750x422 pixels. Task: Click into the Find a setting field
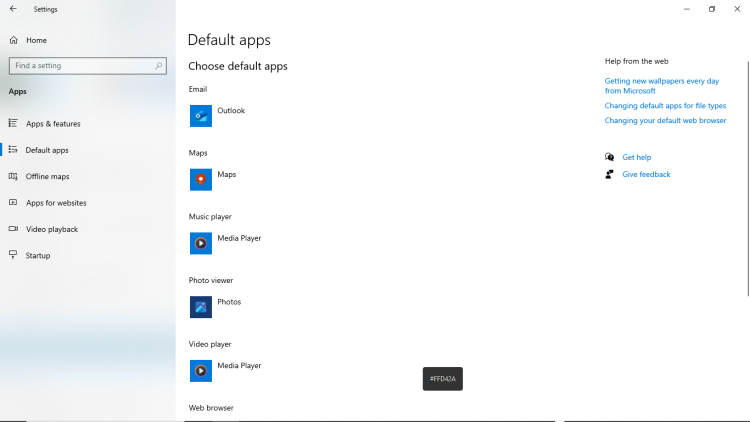pos(80,66)
